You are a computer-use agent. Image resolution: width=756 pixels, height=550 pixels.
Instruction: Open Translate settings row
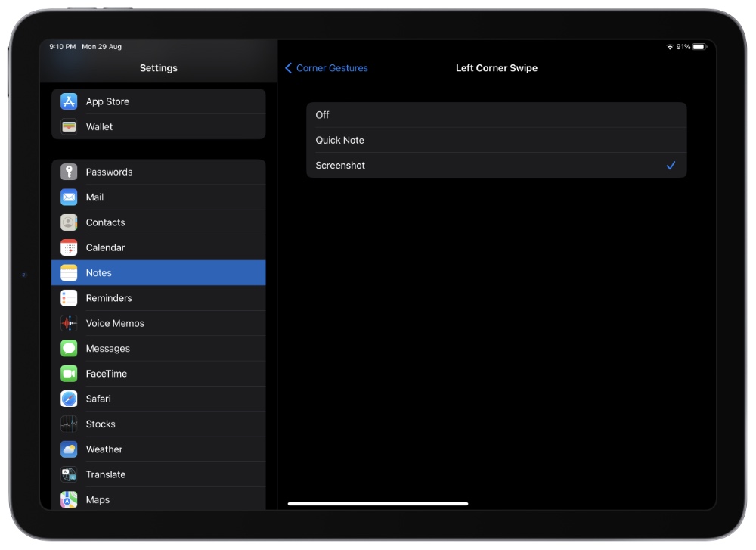[x=159, y=474]
